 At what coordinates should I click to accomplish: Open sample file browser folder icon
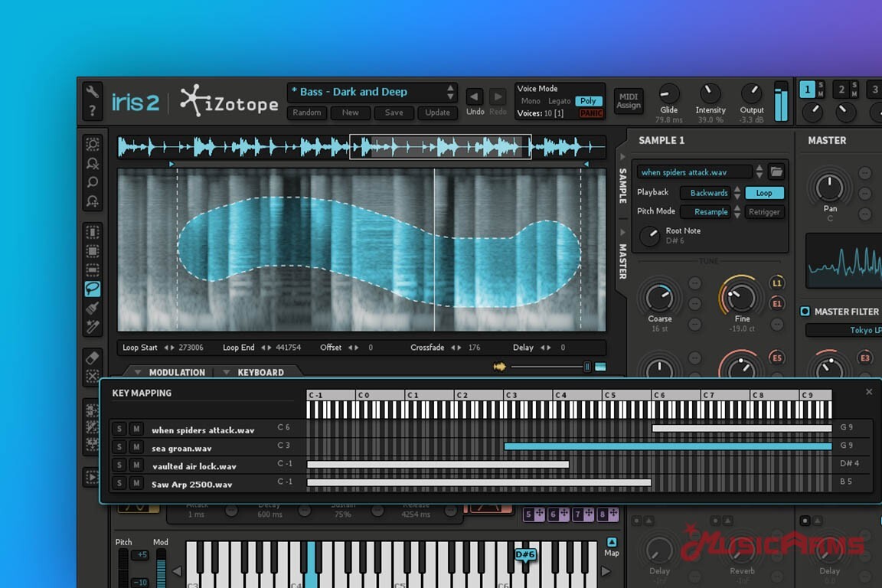click(776, 172)
